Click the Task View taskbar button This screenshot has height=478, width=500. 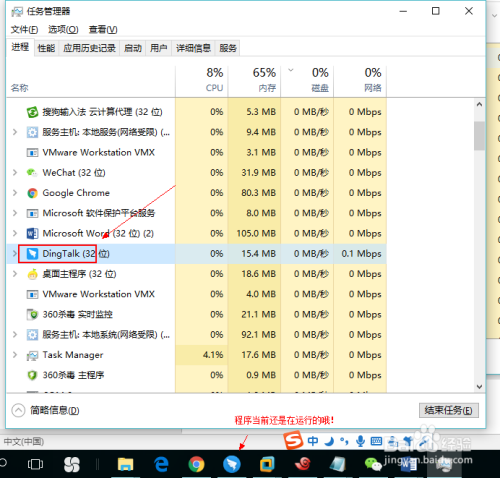[x=35, y=464]
